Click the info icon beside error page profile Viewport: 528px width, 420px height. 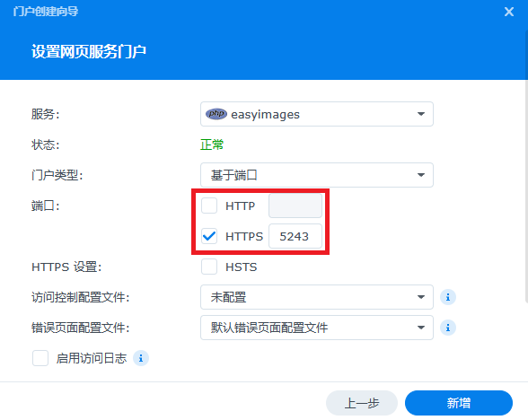[448, 328]
